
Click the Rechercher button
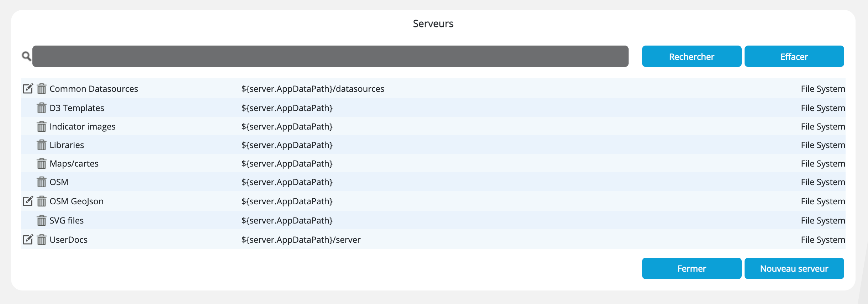pyautogui.click(x=692, y=56)
